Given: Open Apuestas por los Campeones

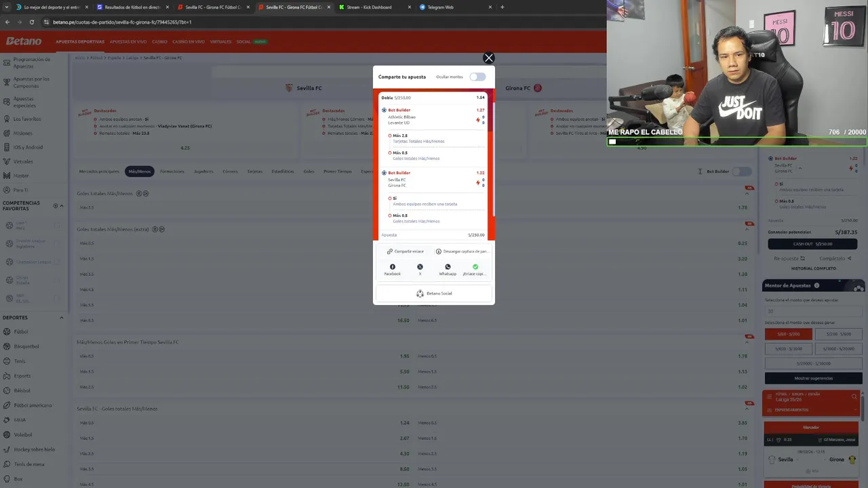Looking at the screenshot, I should tap(31, 82).
